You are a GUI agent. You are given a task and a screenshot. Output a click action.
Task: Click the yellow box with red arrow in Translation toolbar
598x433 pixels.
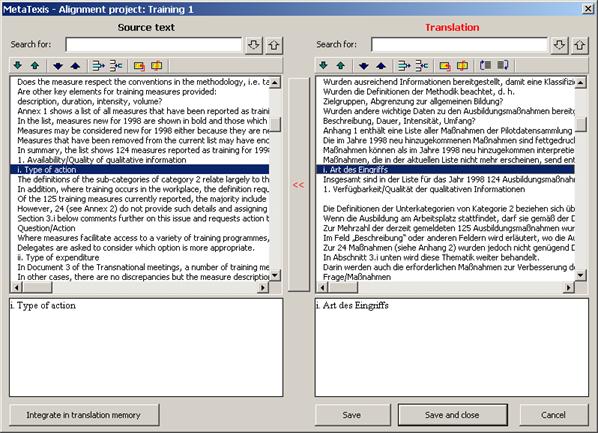click(x=445, y=66)
